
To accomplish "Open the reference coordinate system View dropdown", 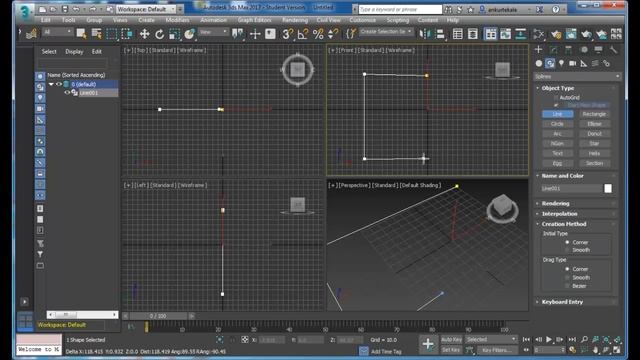I will point(213,32).
